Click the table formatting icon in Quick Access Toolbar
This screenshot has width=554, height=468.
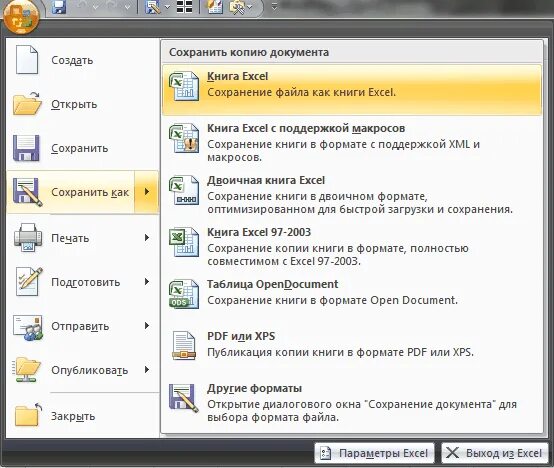(214, 7)
